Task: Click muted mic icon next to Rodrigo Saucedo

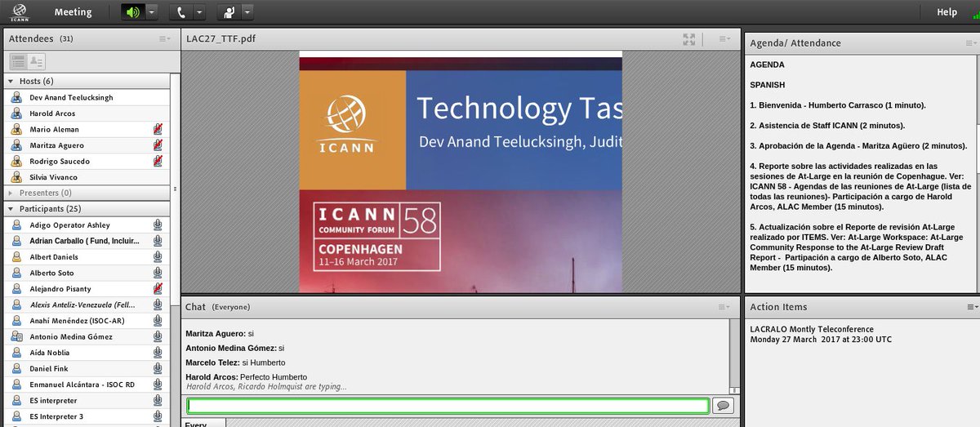Action: point(158,161)
